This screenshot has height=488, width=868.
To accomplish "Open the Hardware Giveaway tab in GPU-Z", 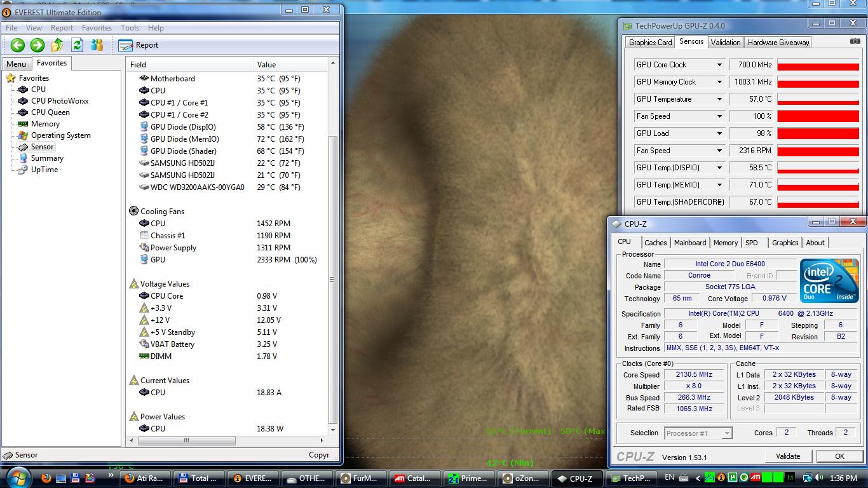I will click(x=778, y=43).
